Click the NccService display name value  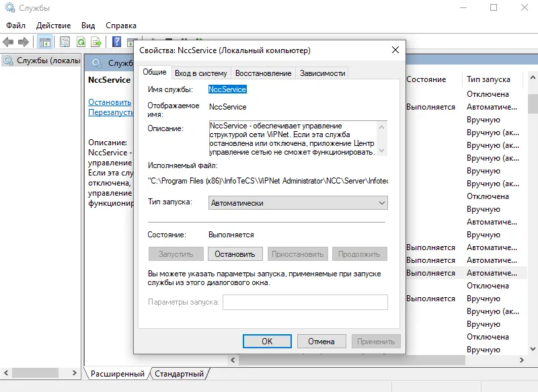(228, 107)
